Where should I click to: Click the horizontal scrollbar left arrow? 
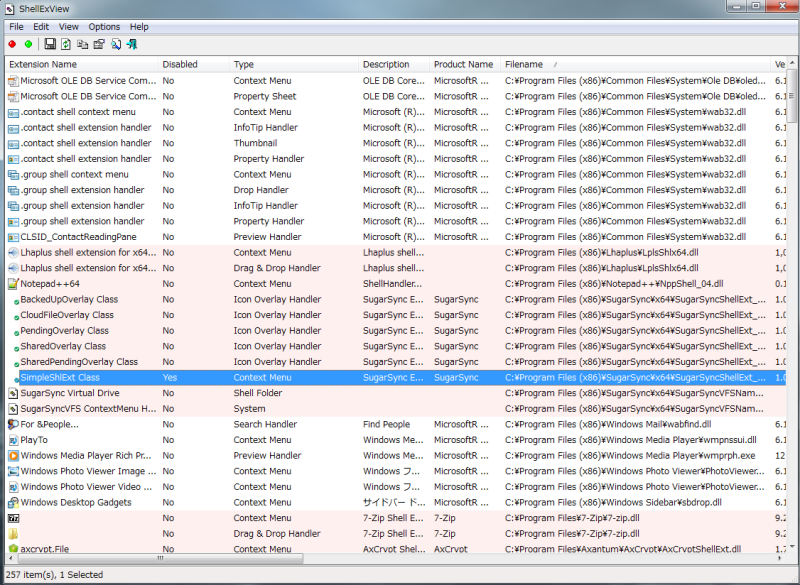pyautogui.click(x=11, y=558)
